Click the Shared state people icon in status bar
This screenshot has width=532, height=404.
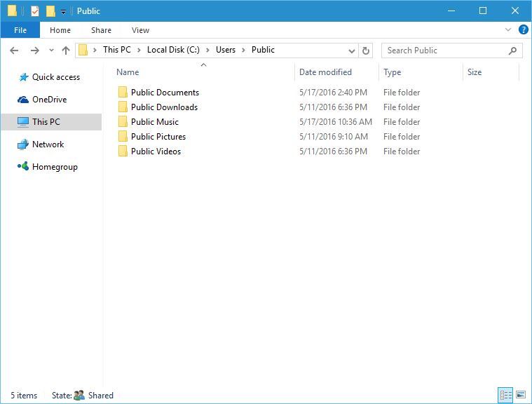click(x=79, y=395)
